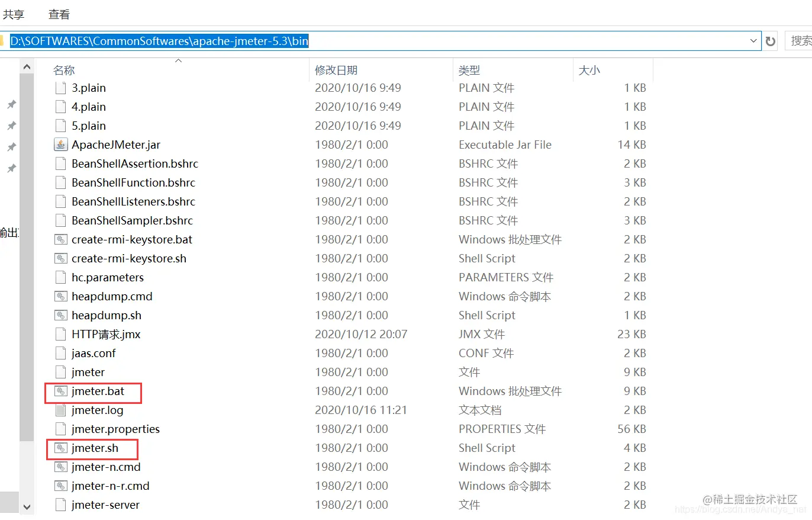Click the jmeter.sh script icon

[60, 448]
